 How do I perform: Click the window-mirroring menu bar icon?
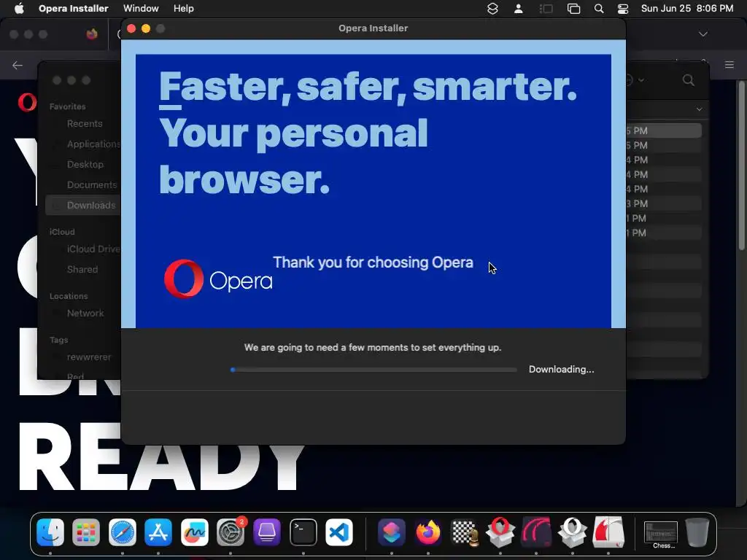573,9
